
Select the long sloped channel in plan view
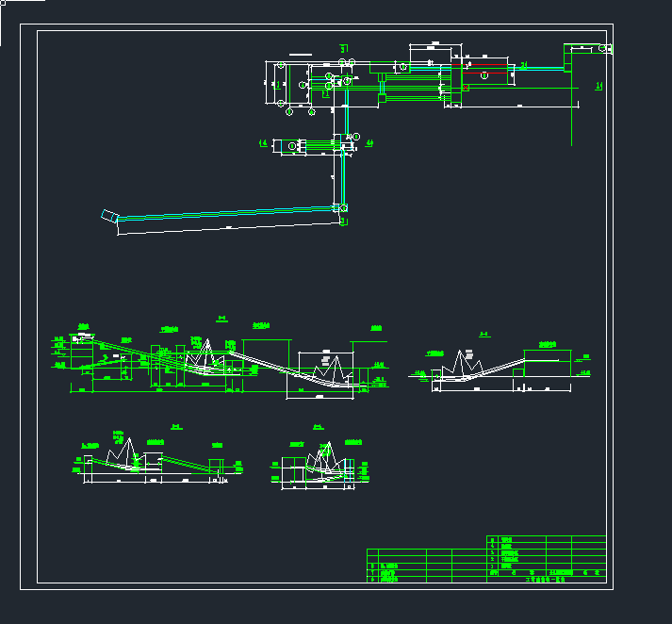[x=226, y=215]
